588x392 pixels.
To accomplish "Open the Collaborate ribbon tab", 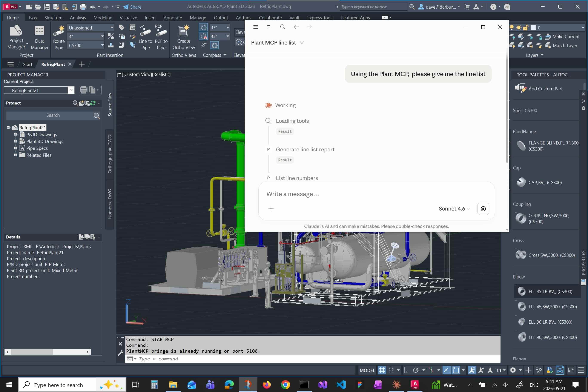I will (x=270, y=17).
